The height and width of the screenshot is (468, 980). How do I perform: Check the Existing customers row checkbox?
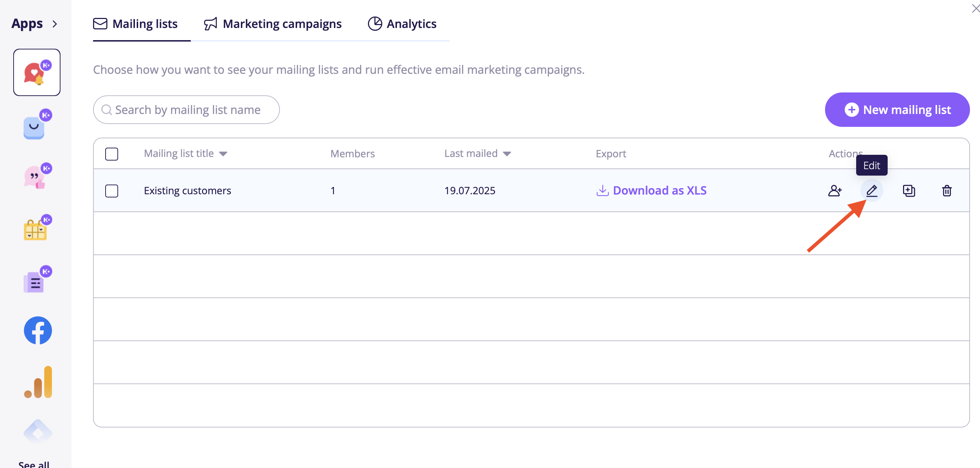[111, 191]
